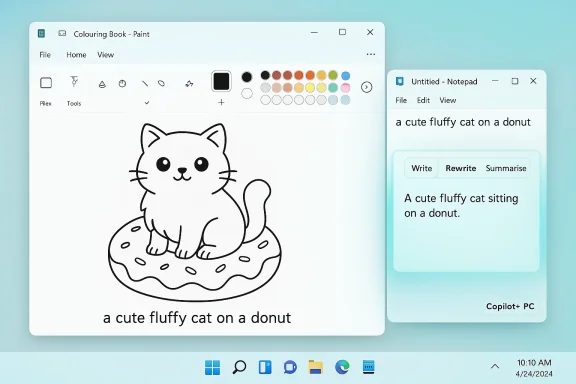Open the File menu in Paint
Image resolution: width=576 pixels, height=384 pixels.
point(45,55)
